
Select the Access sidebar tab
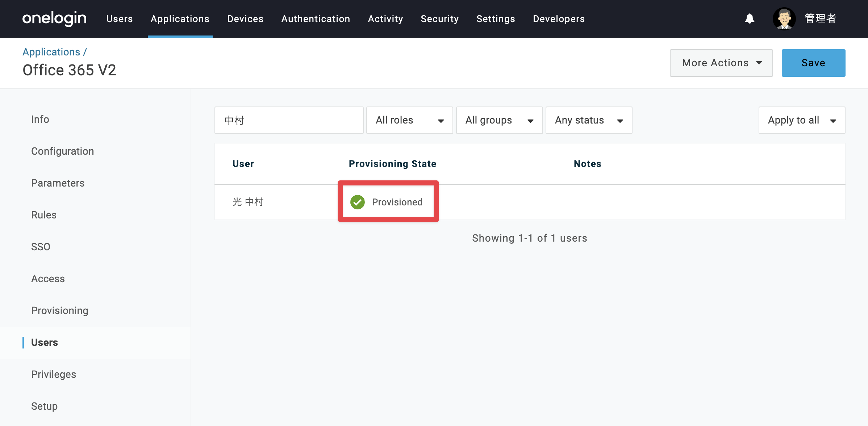point(48,279)
